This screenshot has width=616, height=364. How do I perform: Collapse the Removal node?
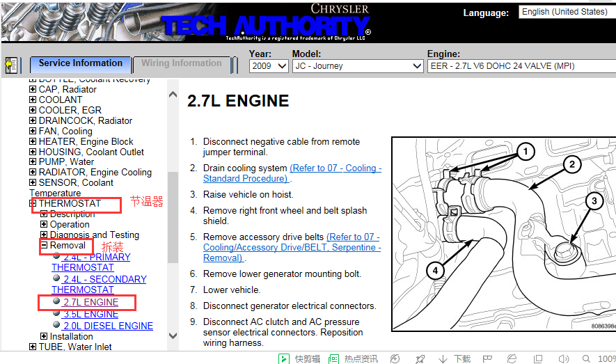pos(44,245)
